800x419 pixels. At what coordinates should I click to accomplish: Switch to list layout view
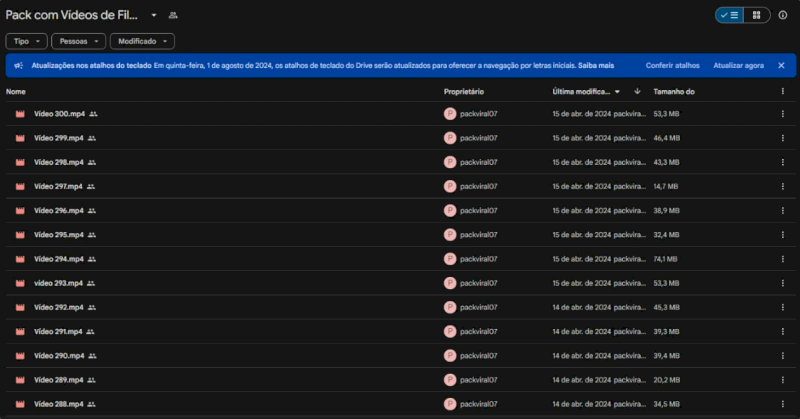click(729, 15)
